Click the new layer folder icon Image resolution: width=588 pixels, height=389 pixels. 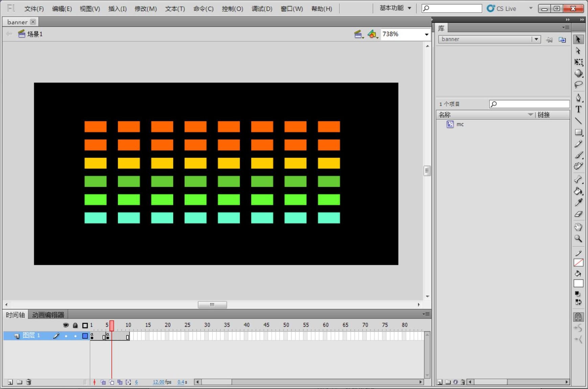(x=20, y=382)
